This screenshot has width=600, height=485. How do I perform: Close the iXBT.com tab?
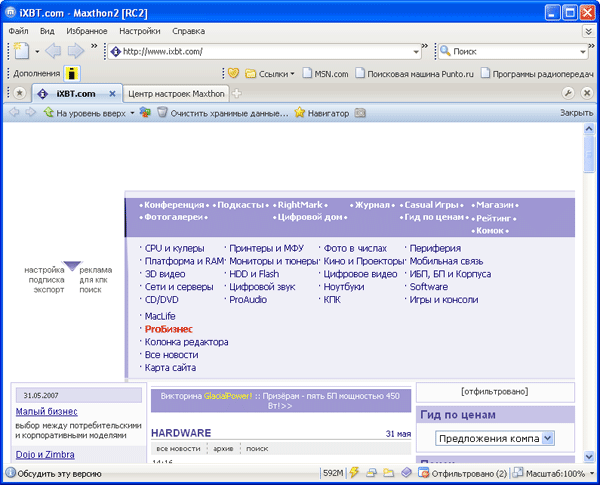coord(112,93)
